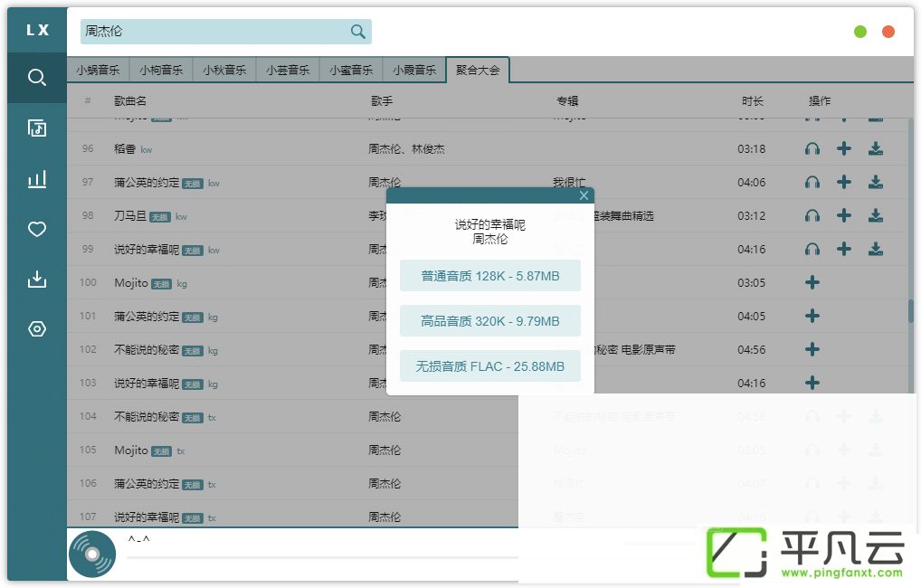This screenshot has width=921, height=588.
Task: Select the 聚合大会 aggregate tab
Action: point(478,71)
